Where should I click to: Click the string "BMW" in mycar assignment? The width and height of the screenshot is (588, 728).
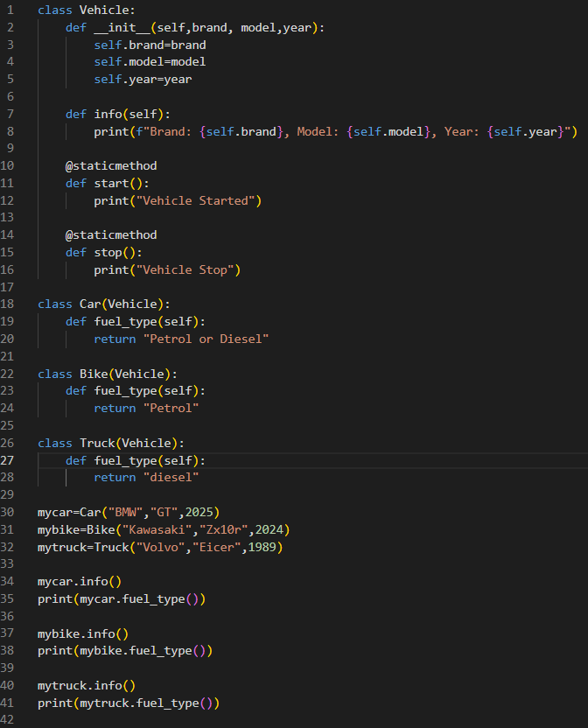point(125,513)
